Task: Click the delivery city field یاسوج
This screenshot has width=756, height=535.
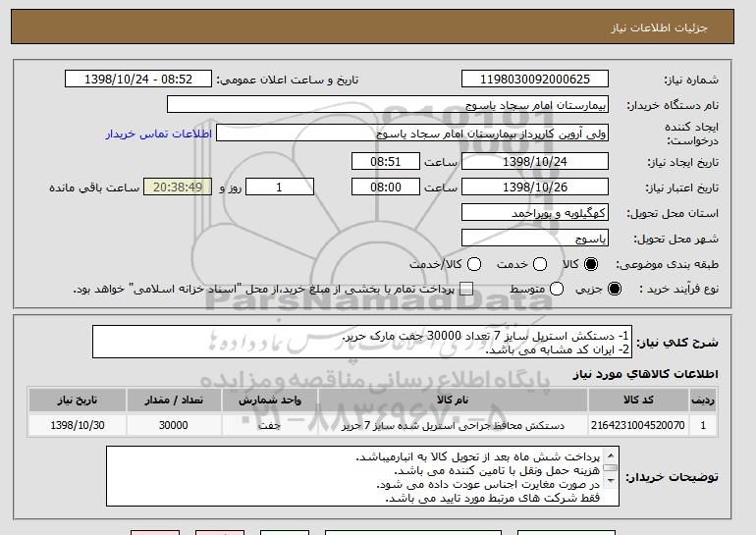Action: coord(535,238)
